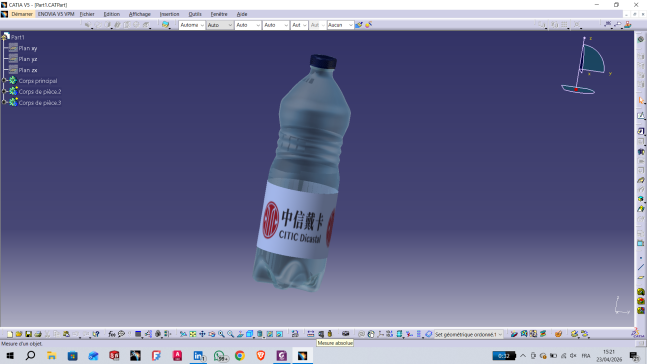Click the Save icon in bottom toolbar
Viewport: 647px width, 364px height.
click(x=28, y=334)
